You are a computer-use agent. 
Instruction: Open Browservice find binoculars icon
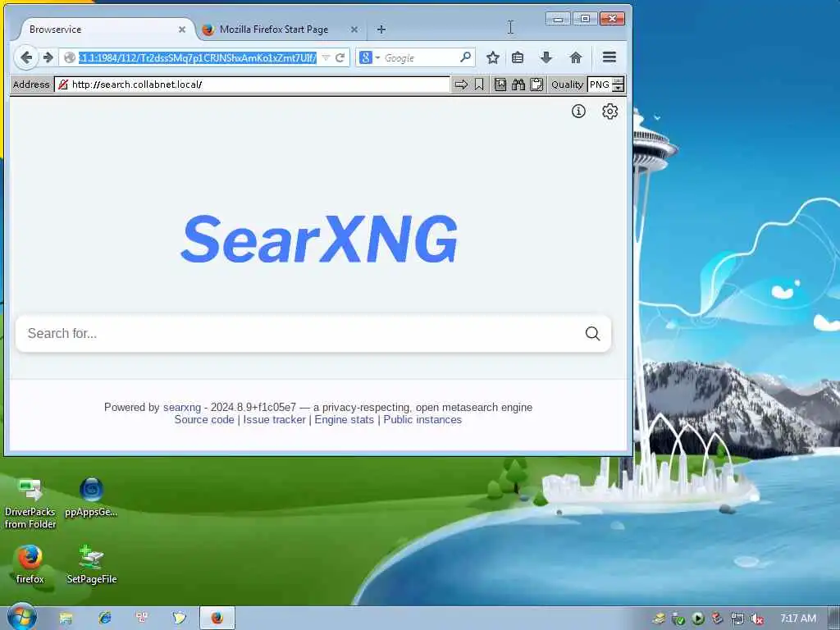pyautogui.click(x=518, y=84)
